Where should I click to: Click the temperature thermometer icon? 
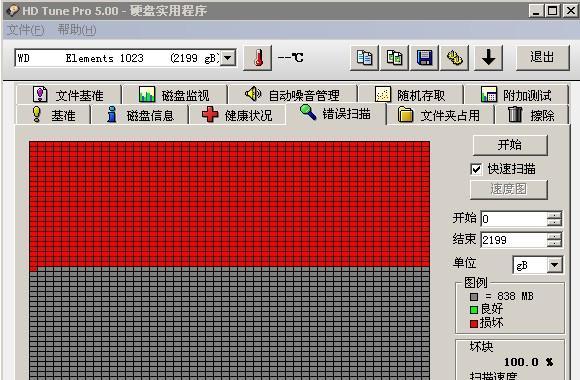tap(258, 58)
